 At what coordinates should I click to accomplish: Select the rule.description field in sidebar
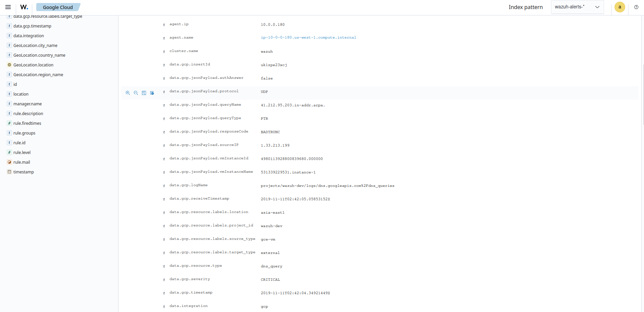[x=28, y=113]
